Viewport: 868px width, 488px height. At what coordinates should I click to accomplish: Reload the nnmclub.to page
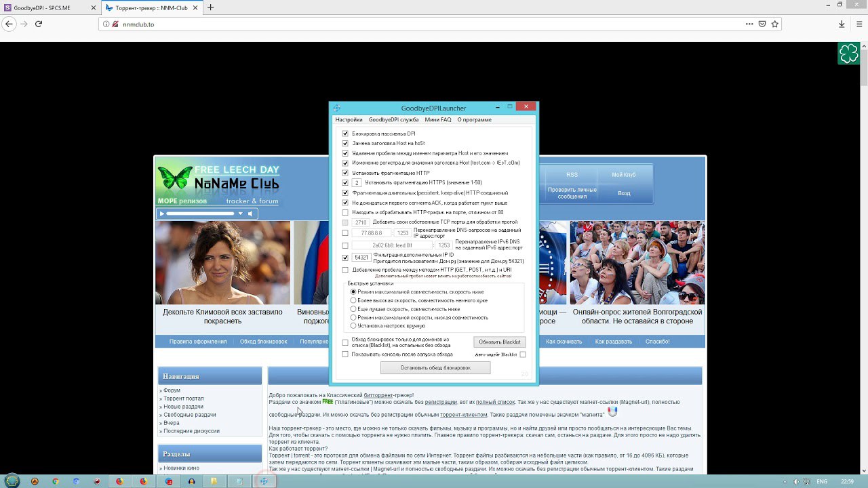pyautogui.click(x=39, y=24)
